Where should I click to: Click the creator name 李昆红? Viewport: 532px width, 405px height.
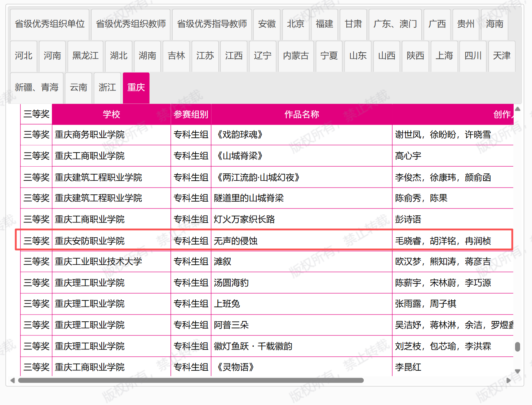[408, 367]
